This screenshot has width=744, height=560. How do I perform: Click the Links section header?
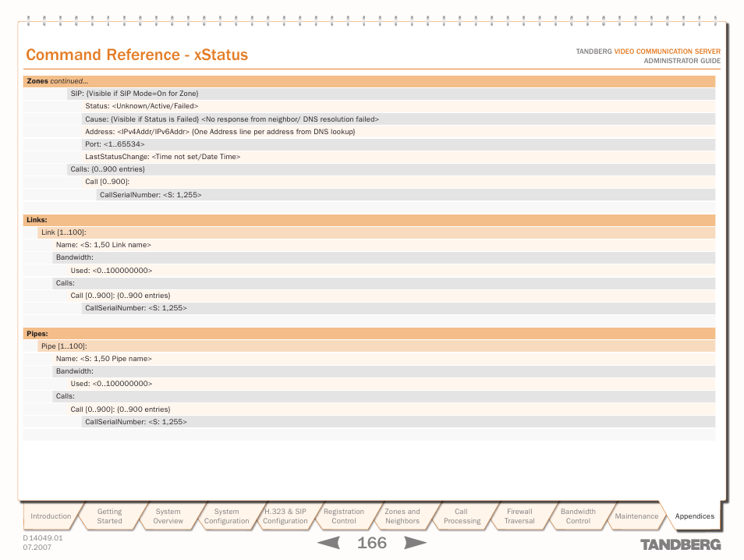(369, 220)
